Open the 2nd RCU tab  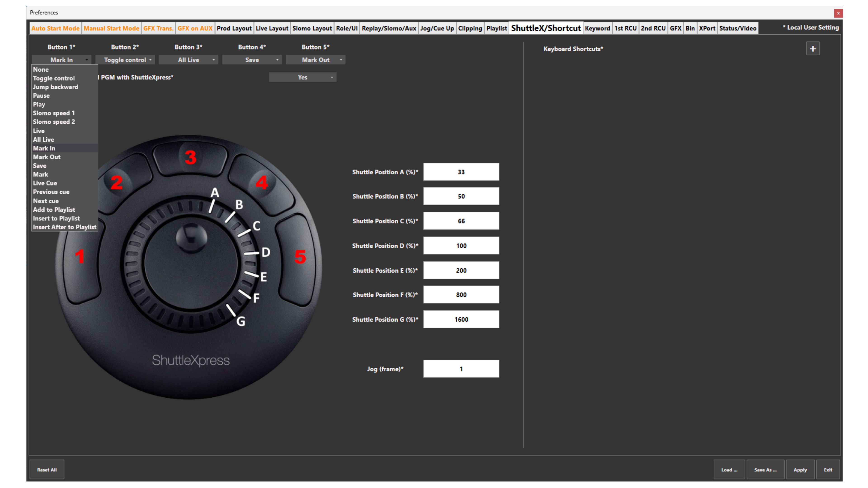[x=653, y=28]
